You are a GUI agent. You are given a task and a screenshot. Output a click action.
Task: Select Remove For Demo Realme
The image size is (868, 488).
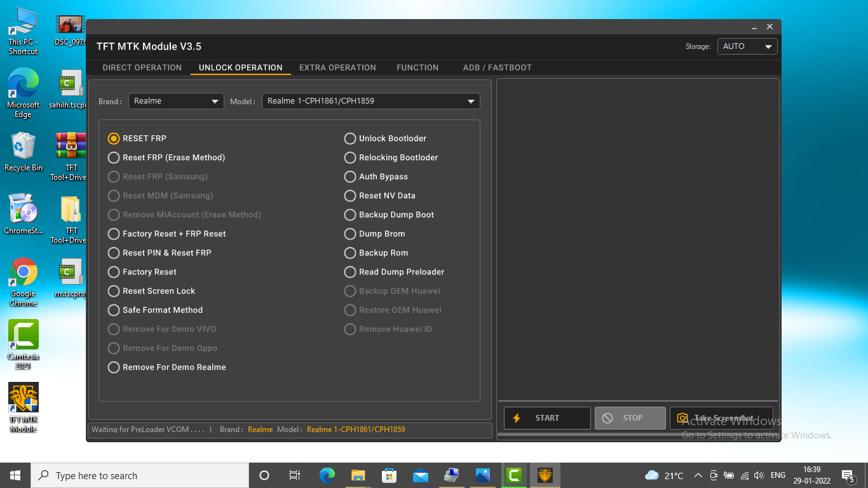point(167,367)
